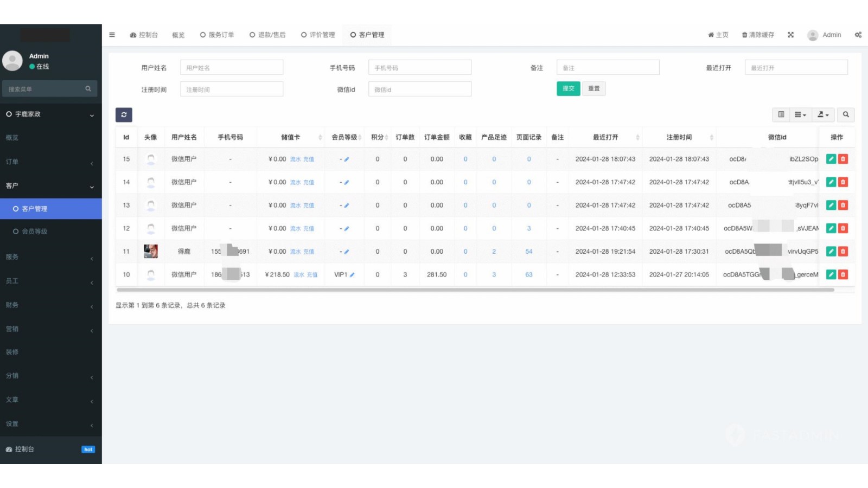Screen dimensions: 868x488
Task: Focus the 手机号码 filter input
Action: pyautogui.click(x=420, y=68)
